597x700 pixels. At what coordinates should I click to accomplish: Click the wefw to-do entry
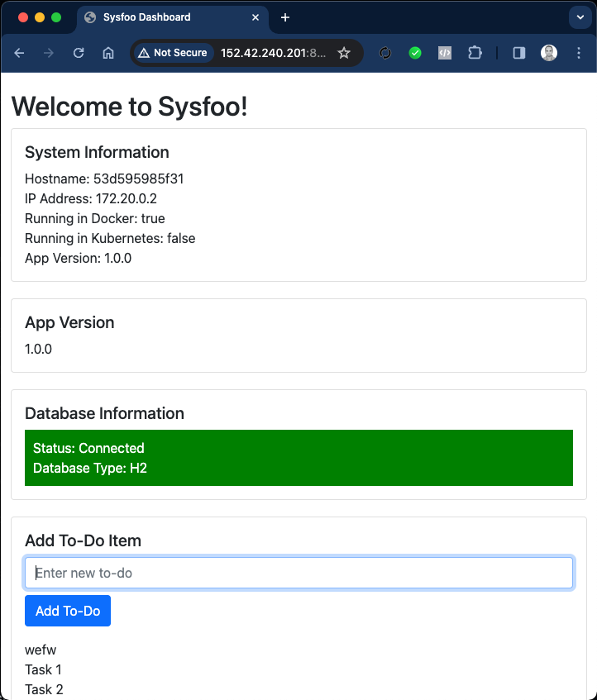pos(41,650)
